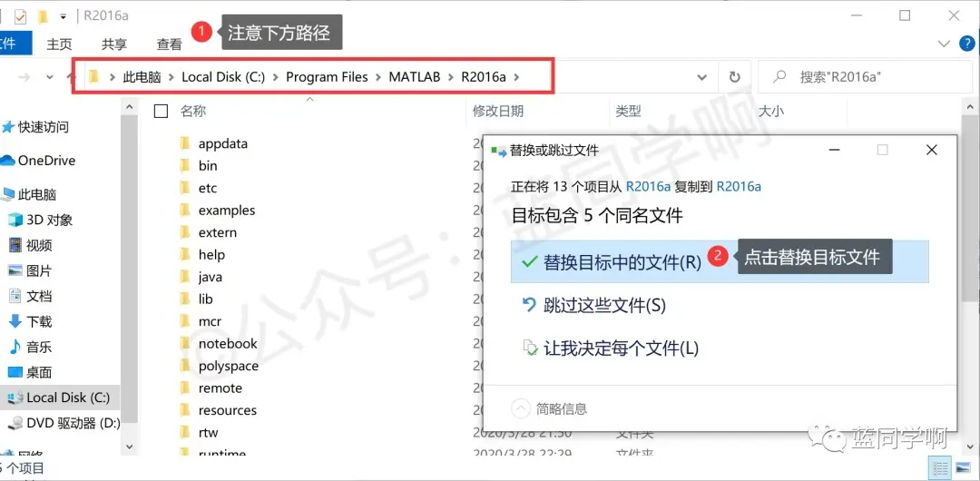The width and height of the screenshot is (980, 481).
Task: Refresh the R2016a folder view
Action: (x=734, y=77)
